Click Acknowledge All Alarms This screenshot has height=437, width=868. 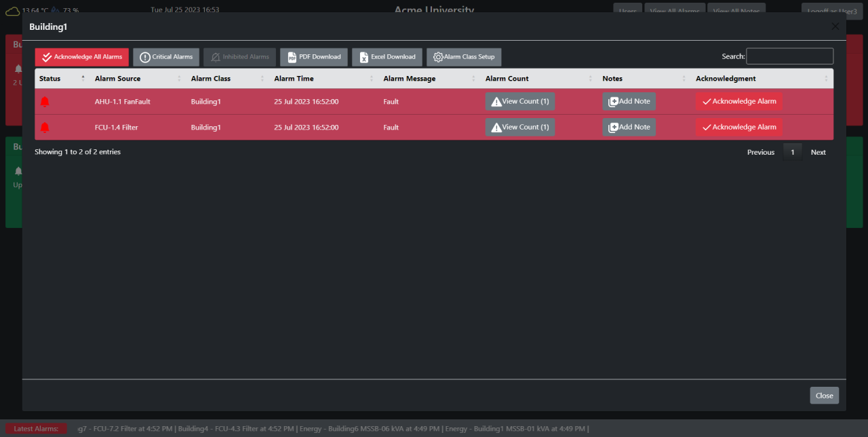[81, 57]
